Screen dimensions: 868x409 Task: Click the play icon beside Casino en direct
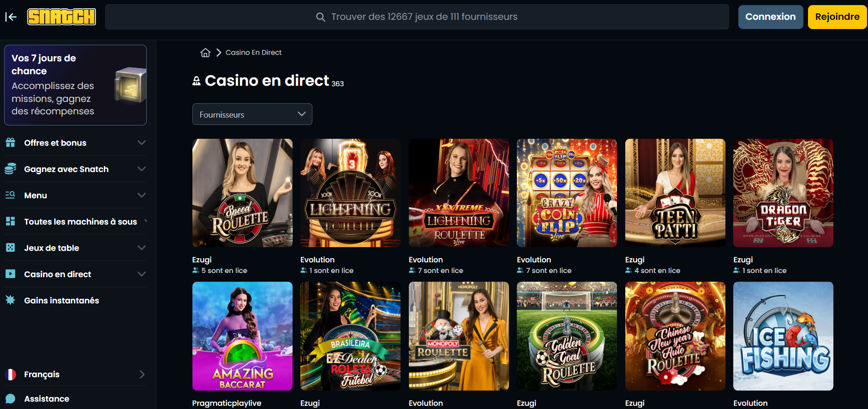tap(10, 274)
